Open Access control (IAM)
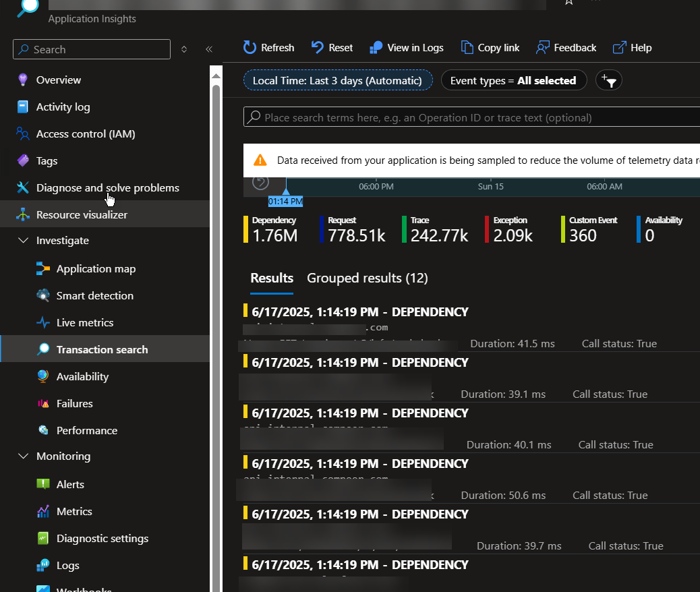Image resolution: width=700 pixels, height=592 pixels. pyautogui.click(x=86, y=134)
